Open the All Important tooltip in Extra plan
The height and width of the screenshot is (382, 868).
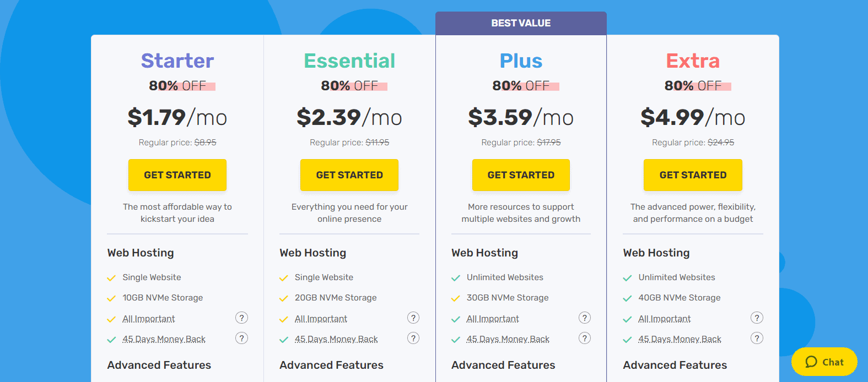(x=757, y=318)
